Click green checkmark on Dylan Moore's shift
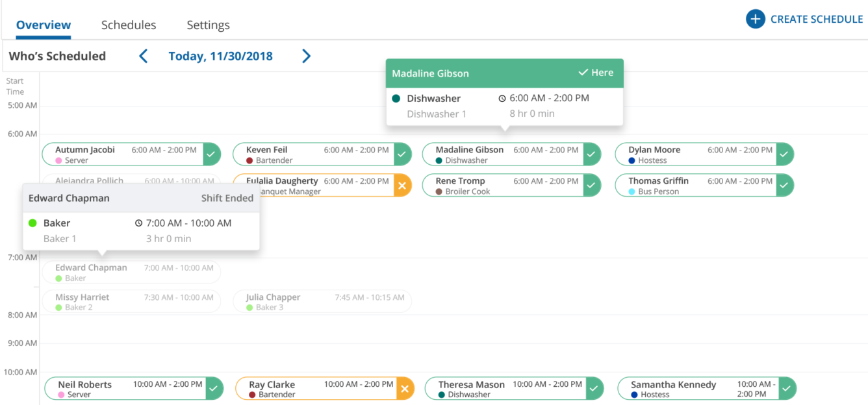Viewport: 868px width, 405px height. click(785, 154)
